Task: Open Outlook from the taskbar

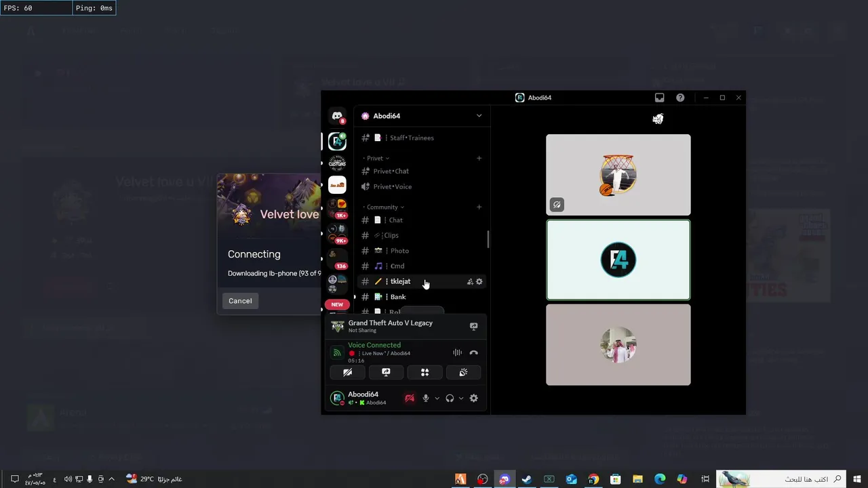Action: click(571, 479)
